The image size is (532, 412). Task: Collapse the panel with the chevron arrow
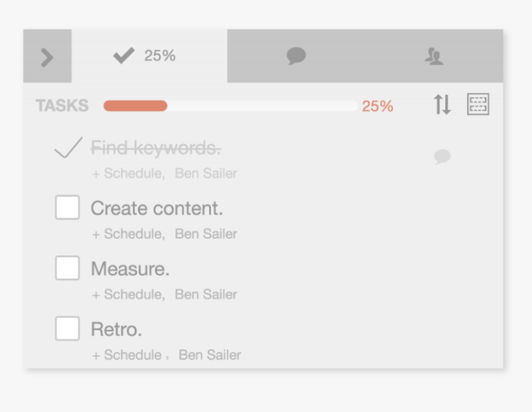point(47,56)
